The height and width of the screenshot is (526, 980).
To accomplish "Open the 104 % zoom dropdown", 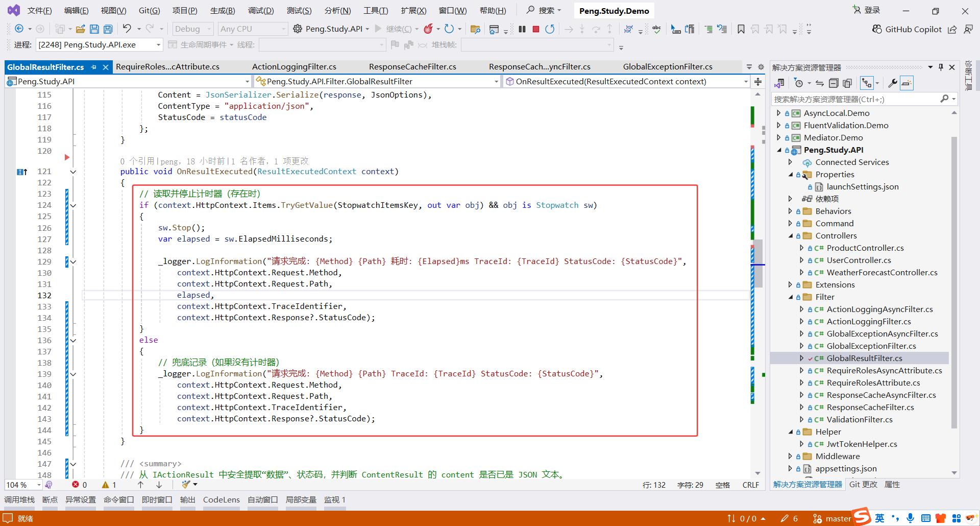I will (23, 485).
